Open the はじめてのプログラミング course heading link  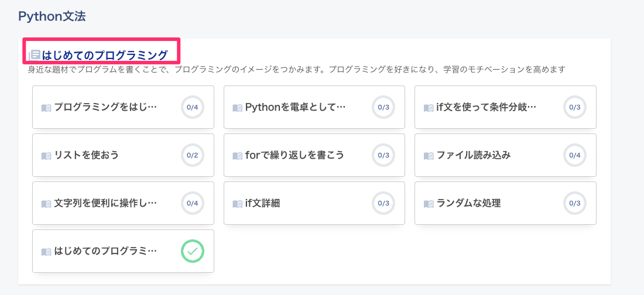(x=105, y=55)
